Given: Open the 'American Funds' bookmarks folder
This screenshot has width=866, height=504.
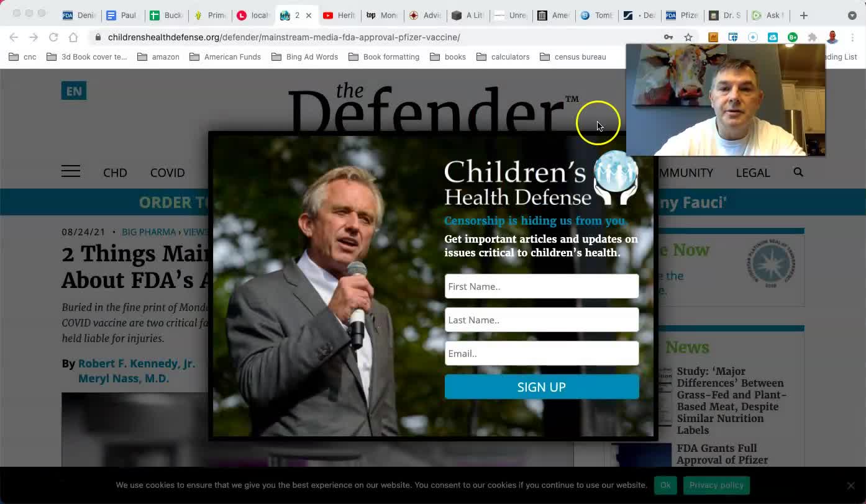Looking at the screenshot, I should (226, 56).
